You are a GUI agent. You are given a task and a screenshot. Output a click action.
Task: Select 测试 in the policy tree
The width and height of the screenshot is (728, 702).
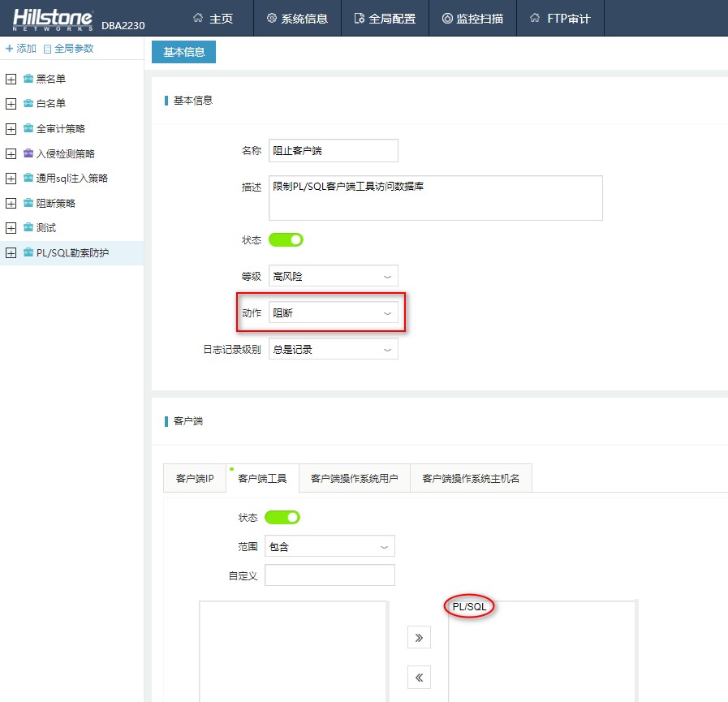(46, 228)
